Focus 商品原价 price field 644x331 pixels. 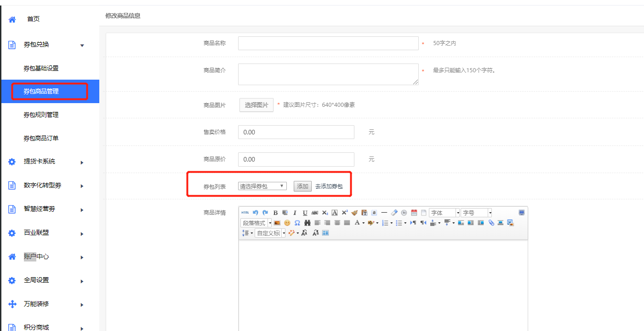click(x=296, y=159)
